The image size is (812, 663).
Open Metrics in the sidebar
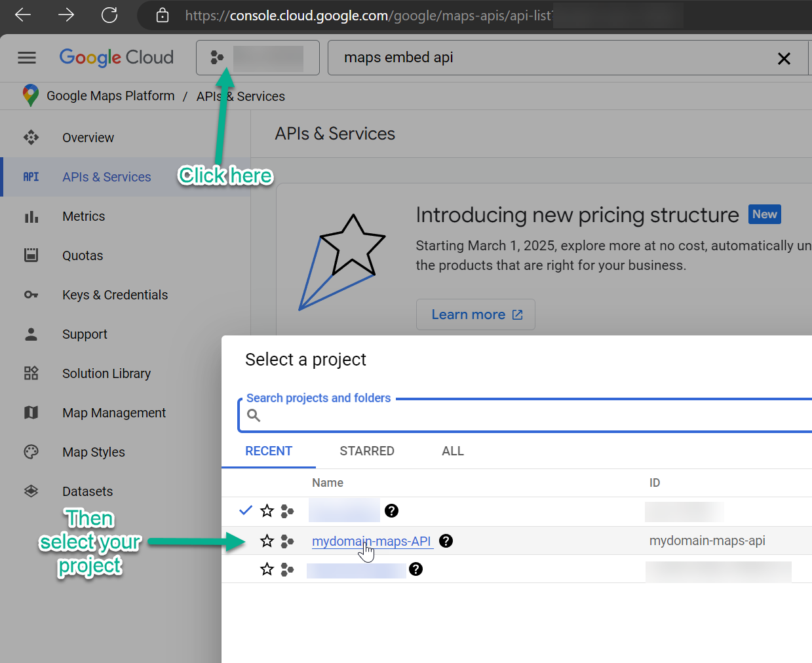tap(83, 216)
